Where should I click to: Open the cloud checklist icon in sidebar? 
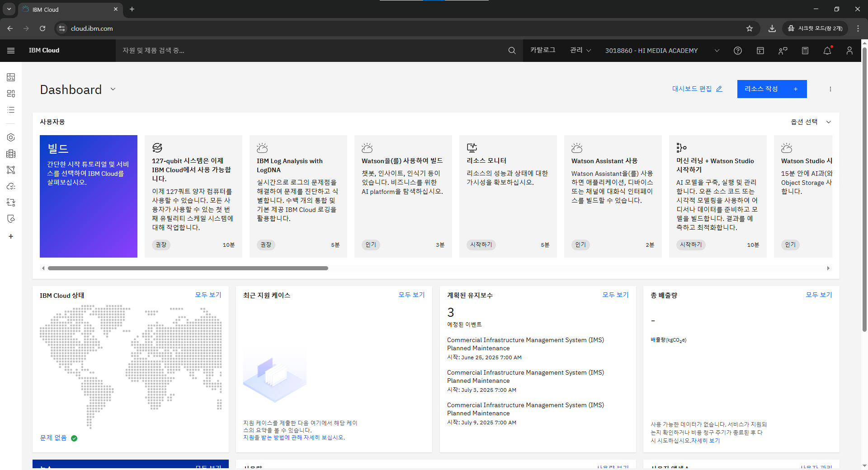[11, 186]
